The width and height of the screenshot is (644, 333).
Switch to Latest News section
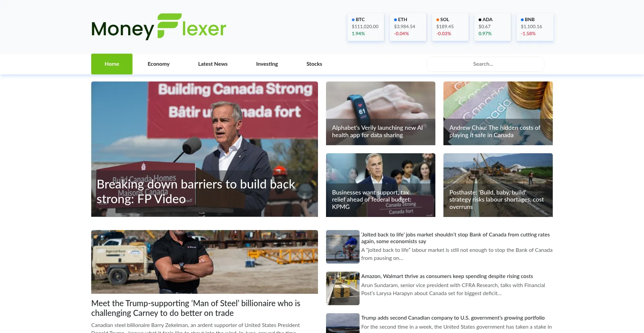pos(213,64)
